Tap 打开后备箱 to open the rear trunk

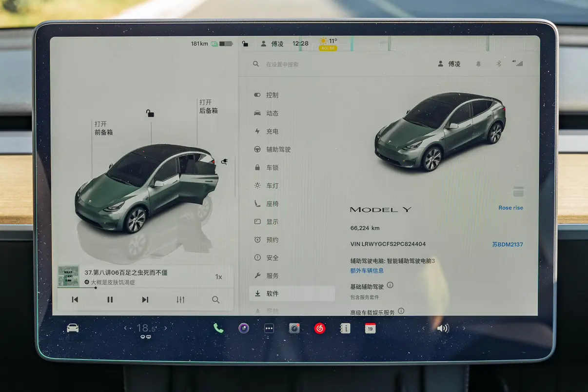tap(208, 106)
